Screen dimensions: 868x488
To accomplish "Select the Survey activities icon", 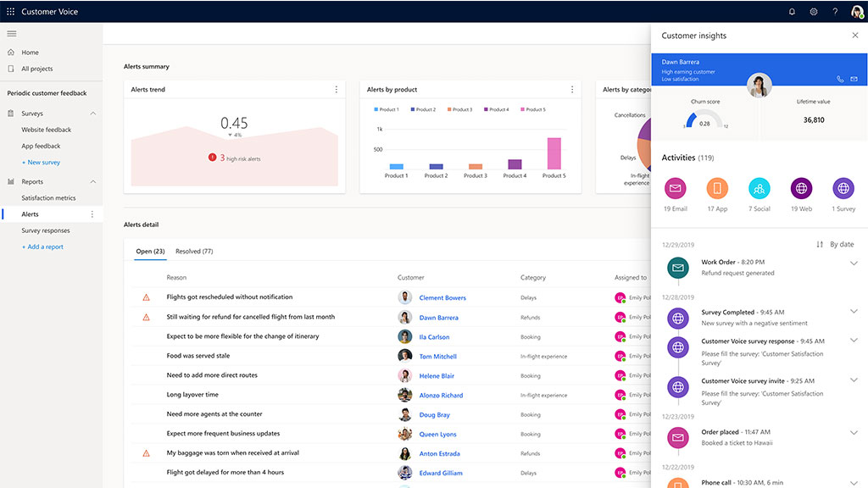I will (x=843, y=189).
